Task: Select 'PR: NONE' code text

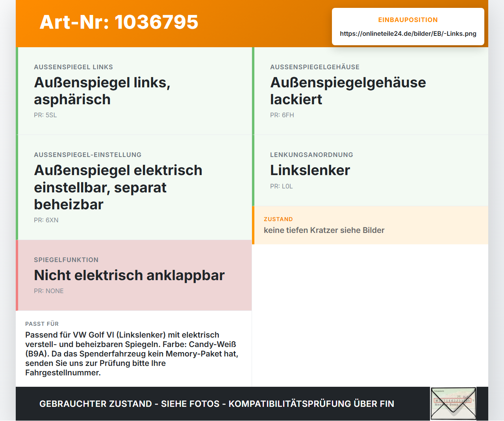Action: [49, 291]
